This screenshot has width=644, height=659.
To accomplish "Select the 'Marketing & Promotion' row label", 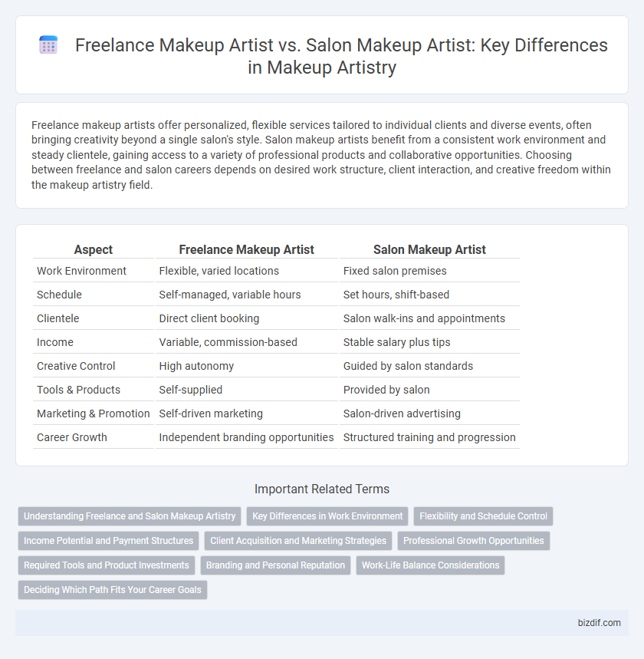I will 94,414.
